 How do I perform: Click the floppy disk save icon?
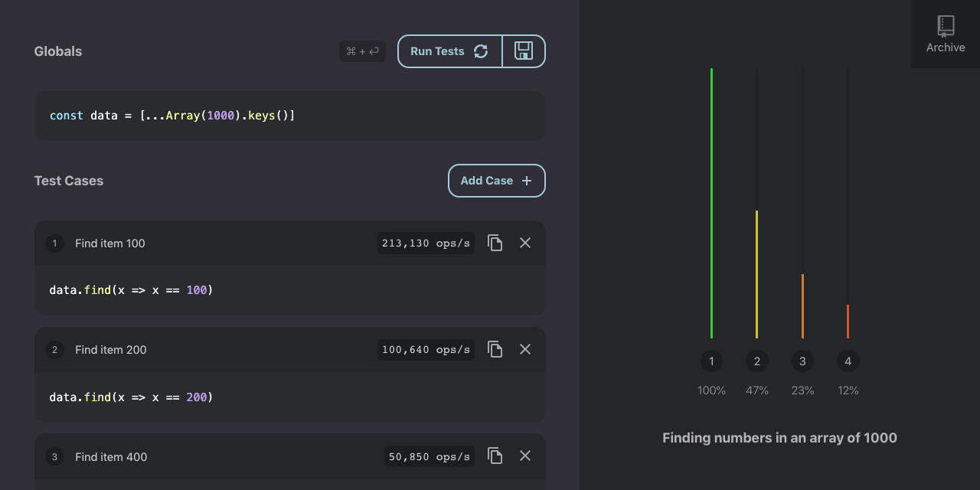(524, 51)
